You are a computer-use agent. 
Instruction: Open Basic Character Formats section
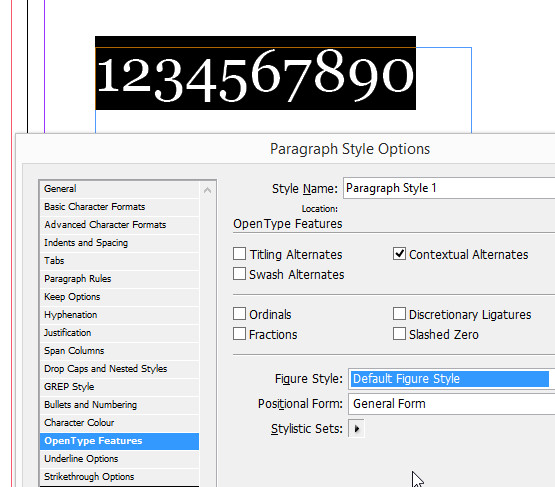119,207
